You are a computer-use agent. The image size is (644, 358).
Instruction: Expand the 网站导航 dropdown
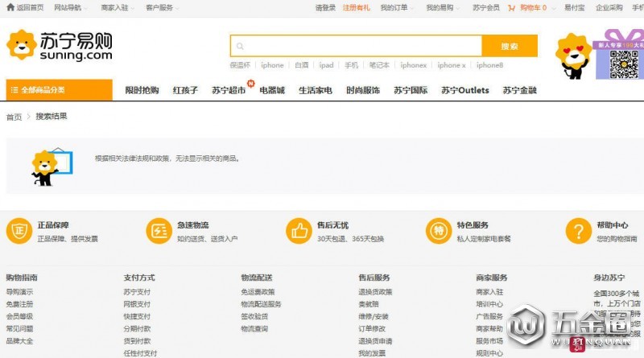[70, 7]
